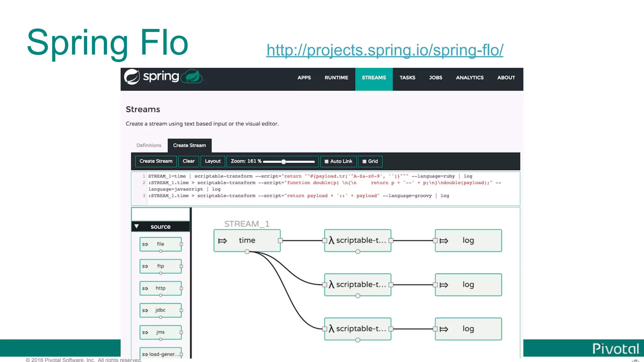Click the http source palette node
The width and height of the screenshot is (644, 362).
click(x=160, y=288)
